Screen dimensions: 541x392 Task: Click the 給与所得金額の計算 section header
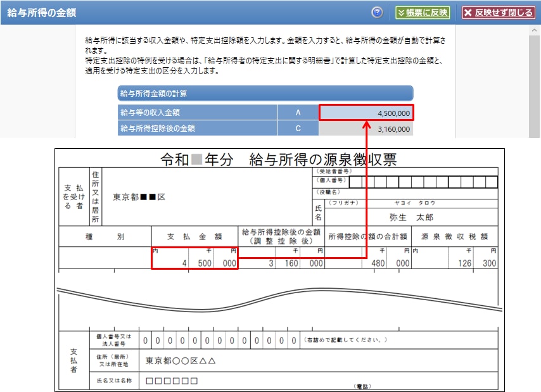click(x=265, y=93)
